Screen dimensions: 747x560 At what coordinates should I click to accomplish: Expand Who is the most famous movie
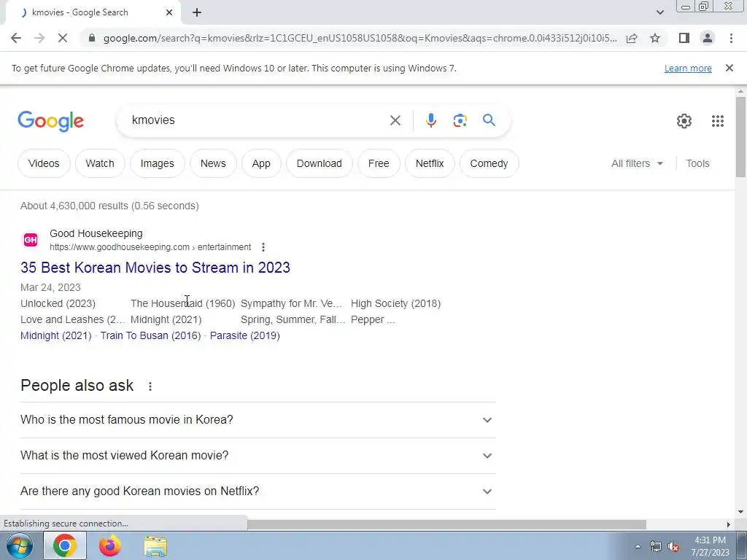click(258, 419)
